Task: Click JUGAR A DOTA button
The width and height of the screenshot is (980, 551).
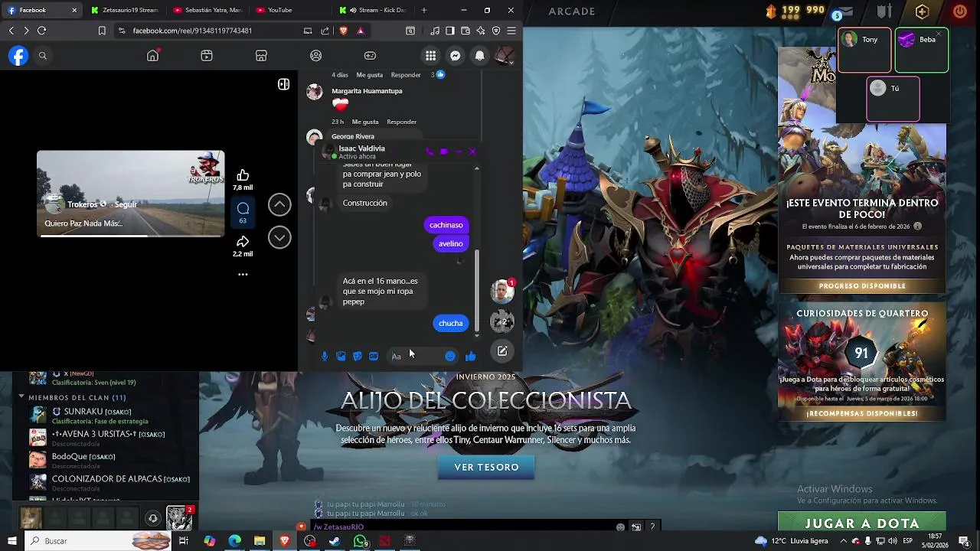Action: click(862, 523)
